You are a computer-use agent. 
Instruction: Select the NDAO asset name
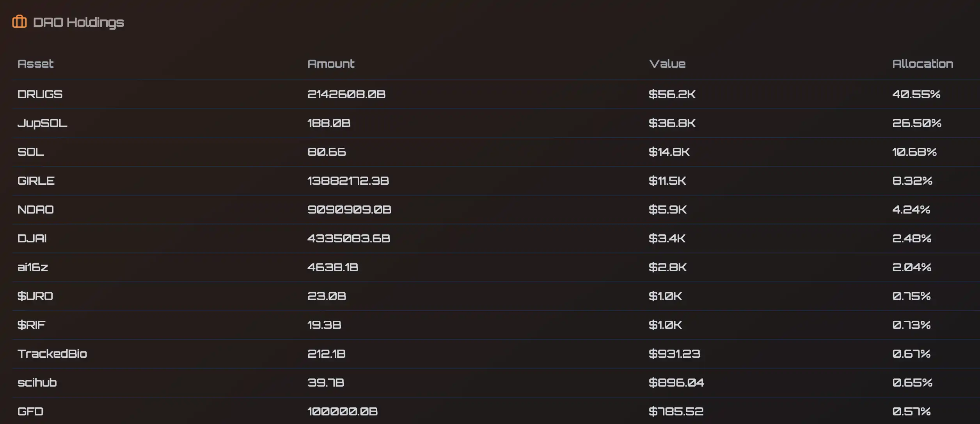36,210
